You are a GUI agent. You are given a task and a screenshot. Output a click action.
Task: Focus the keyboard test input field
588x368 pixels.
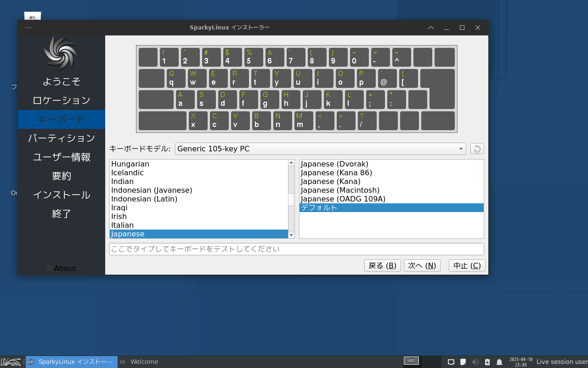(x=297, y=249)
